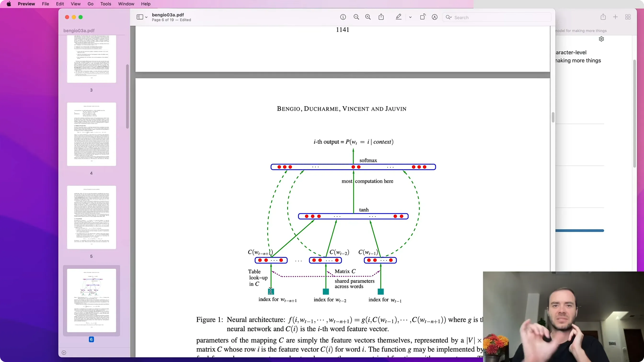This screenshot has width=644, height=362.
Task: Click the bengio03a.pdf sidebar title
Action: 79,30
